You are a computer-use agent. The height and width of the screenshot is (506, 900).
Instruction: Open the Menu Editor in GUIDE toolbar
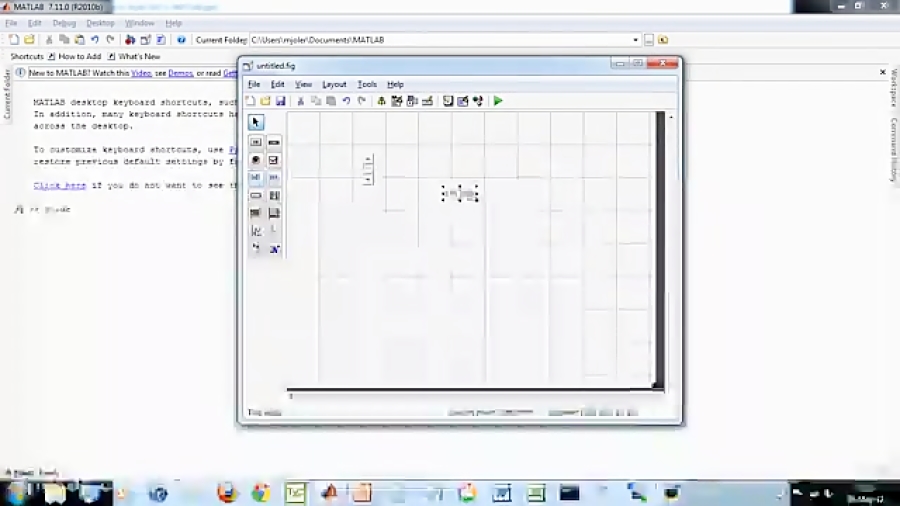click(397, 101)
